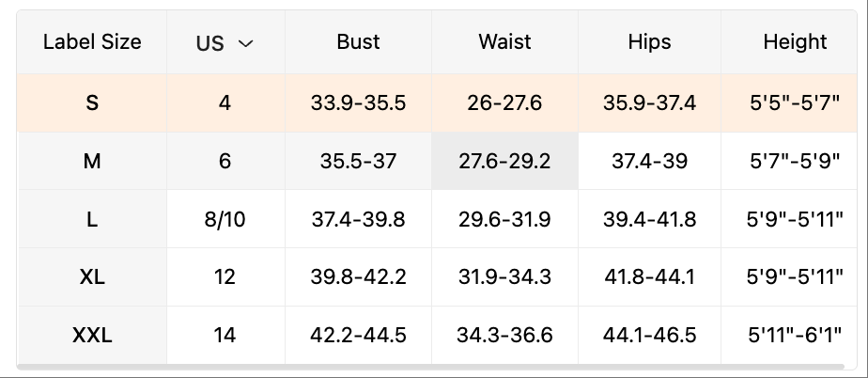Click waist measurement 31.9-34.3 cell
This screenshot has width=868, height=378.
[x=504, y=277]
